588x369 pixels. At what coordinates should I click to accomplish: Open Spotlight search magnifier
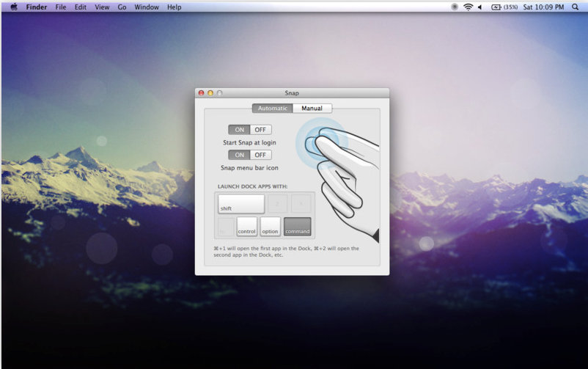(575, 7)
